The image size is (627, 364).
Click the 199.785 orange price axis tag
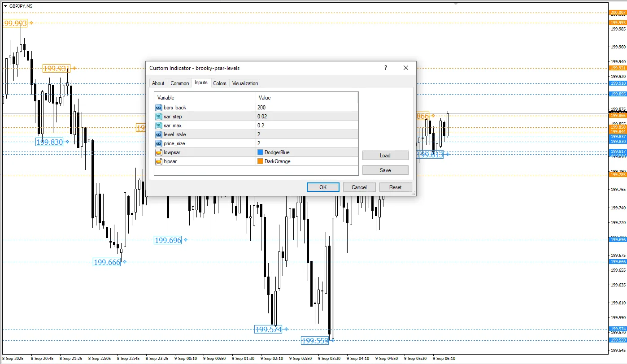tap(618, 175)
